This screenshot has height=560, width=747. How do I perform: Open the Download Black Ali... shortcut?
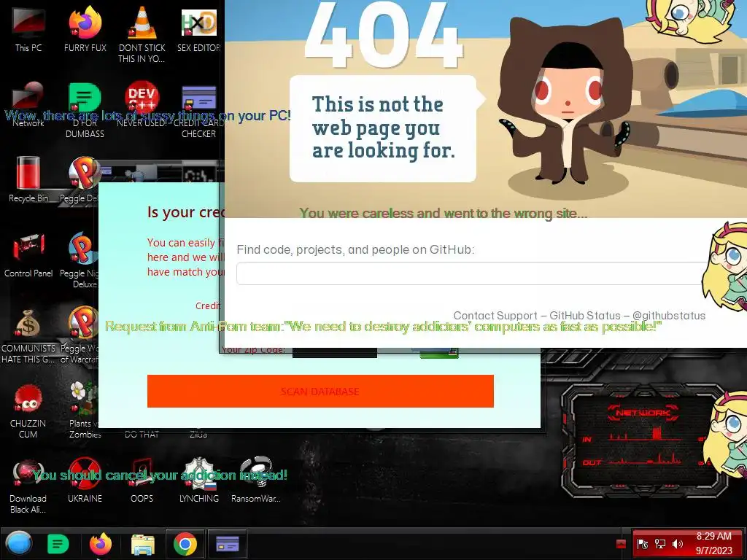[28, 485]
